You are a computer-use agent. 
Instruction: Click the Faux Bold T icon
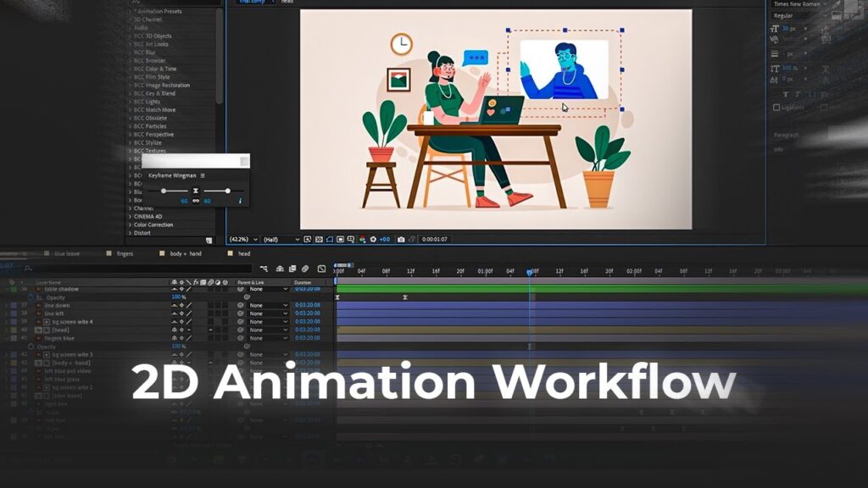click(786, 94)
